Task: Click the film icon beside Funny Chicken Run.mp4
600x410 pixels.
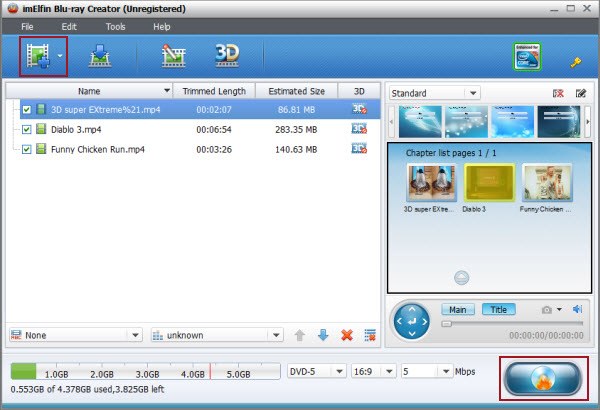Action: 41,149
